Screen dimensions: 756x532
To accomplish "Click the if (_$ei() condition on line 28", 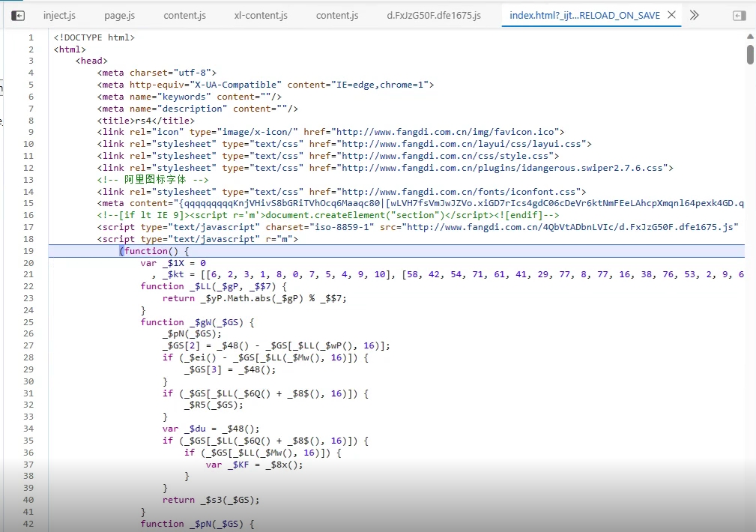I will tap(265, 358).
